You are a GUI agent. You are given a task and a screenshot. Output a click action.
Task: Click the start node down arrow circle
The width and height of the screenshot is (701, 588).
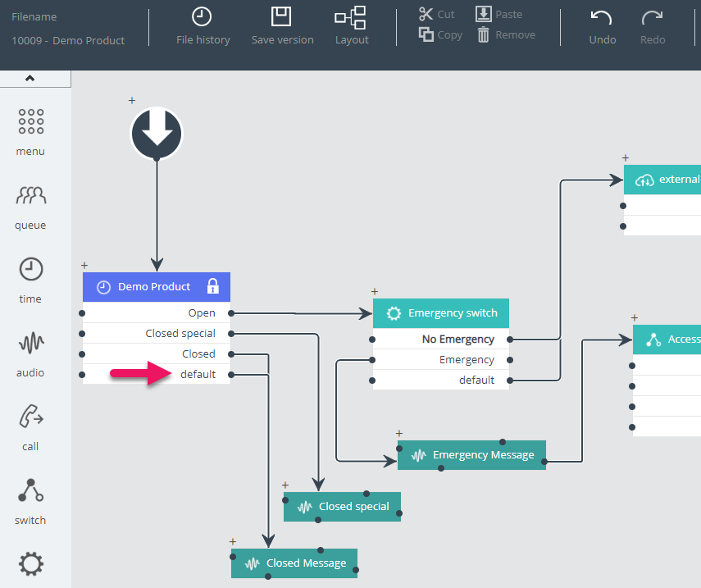click(157, 133)
